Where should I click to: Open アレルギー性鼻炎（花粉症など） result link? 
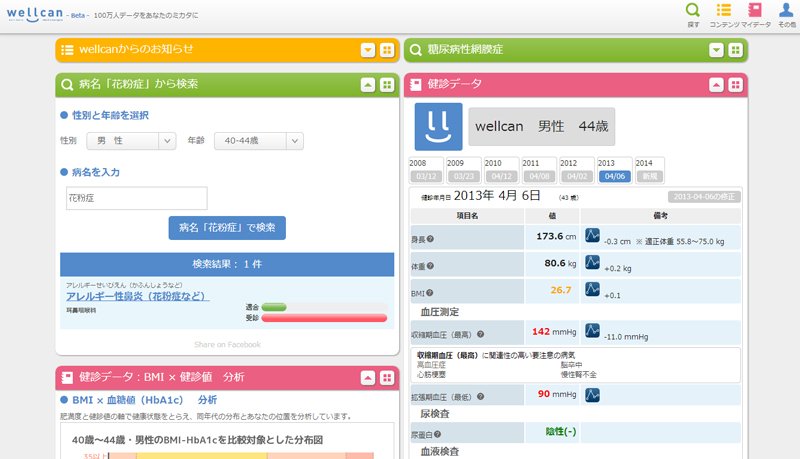point(137,296)
